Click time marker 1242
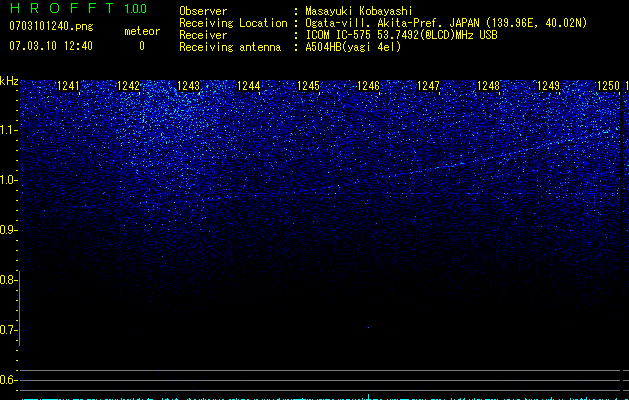 [128, 86]
